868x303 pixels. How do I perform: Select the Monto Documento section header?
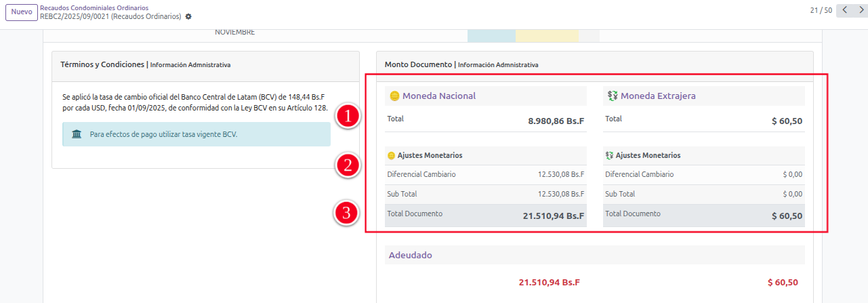(x=417, y=64)
